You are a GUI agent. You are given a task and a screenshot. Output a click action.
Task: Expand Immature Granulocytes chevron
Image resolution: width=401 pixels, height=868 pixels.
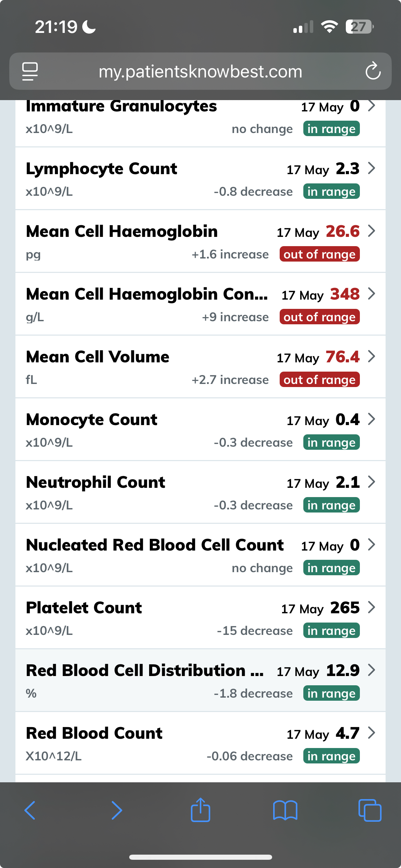pyautogui.click(x=372, y=106)
